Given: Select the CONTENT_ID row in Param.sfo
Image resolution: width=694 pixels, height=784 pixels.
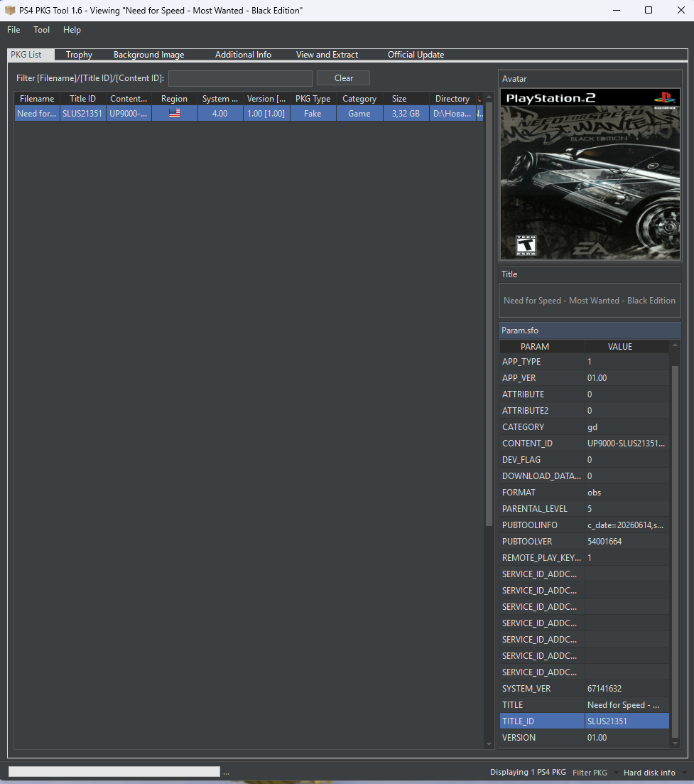Looking at the screenshot, I should tap(585, 444).
